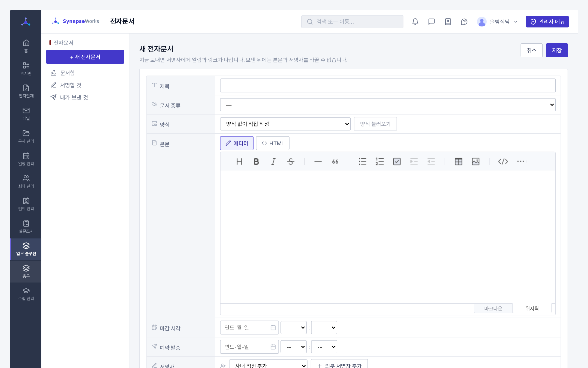Click the 제목 input field
The height and width of the screenshot is (368, 588).
coord(388,86)
